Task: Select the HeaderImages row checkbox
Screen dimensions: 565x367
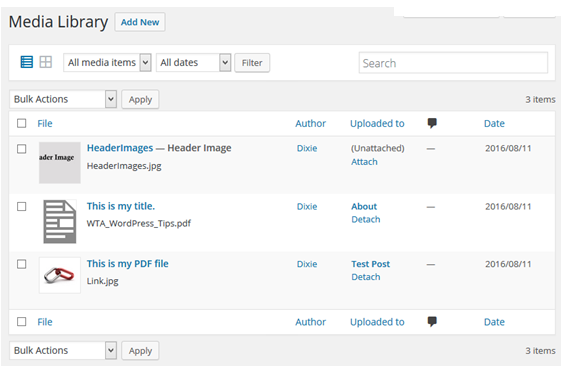Action: pyautogui.click(x=22, y=149)
